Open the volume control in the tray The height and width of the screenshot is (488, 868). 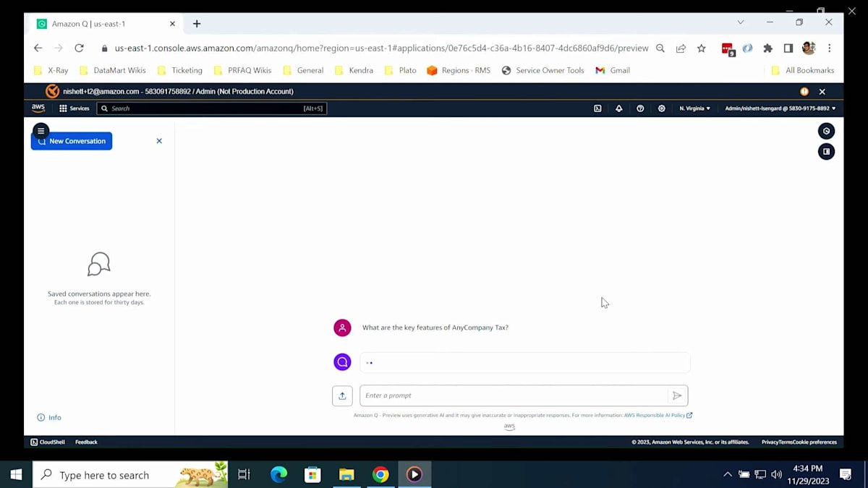coord(777,475)
